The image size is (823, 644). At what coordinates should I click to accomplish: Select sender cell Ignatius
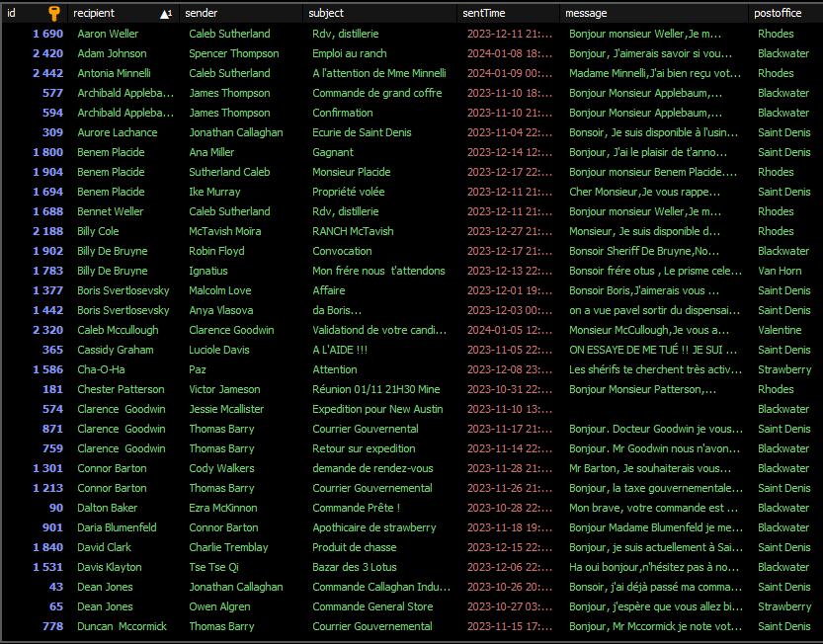(208, 271)
